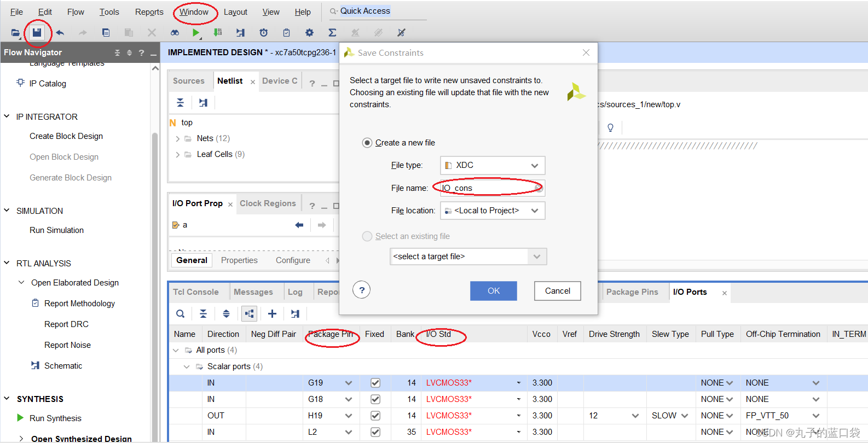Toggle group by interface icon in I/O Ports
868x443 pixels.
click(249, 314)
